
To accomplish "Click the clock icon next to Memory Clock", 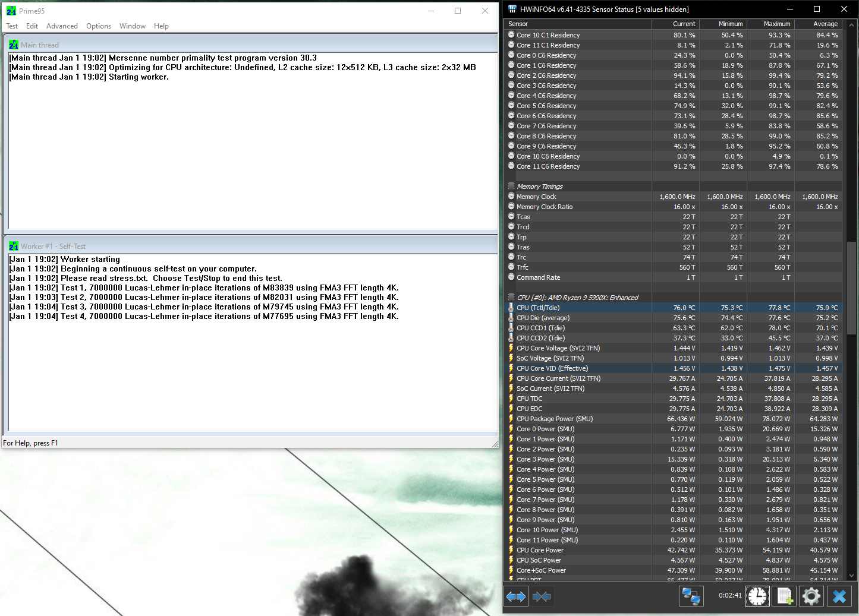I will pos(511,197).
